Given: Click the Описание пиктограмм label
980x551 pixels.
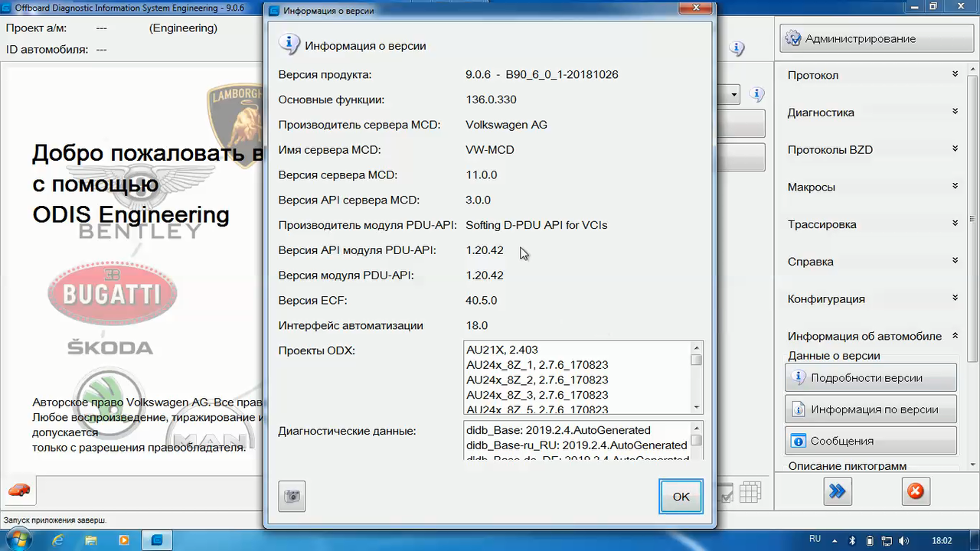Looking at the screenshot, I should pos(848,466).
